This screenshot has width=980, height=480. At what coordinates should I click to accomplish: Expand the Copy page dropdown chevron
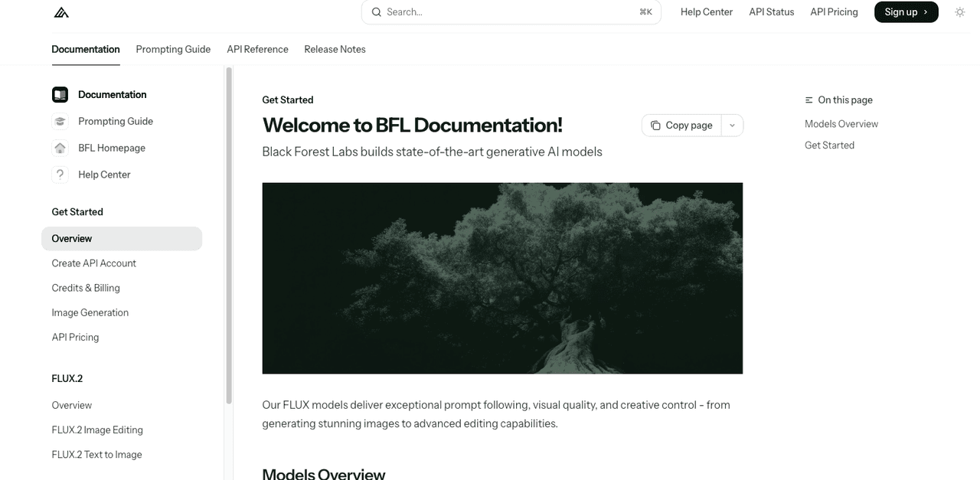[732, 126]
